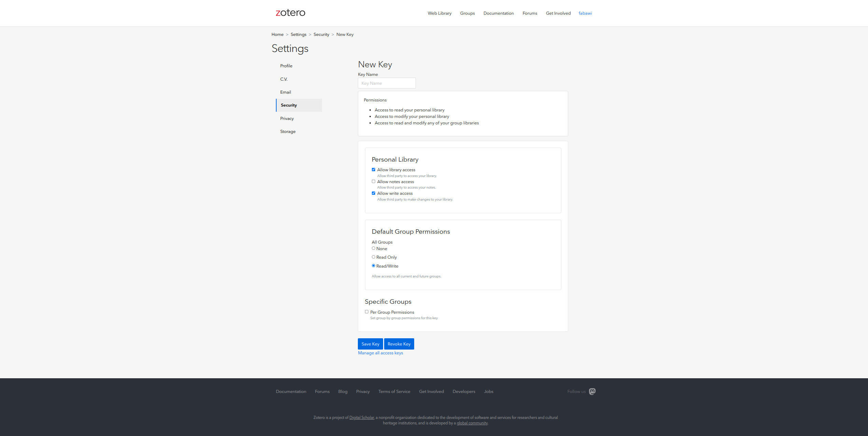Click the Save Key button
This screenshot has height=436, width=868.
pos(370,344)
